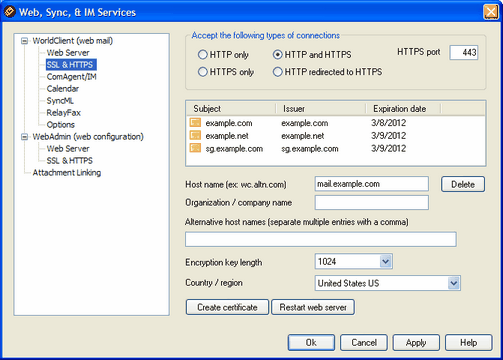Select the example.com certificate icon
Image resolution: width=503 pixels, height=360 pixels.
point(195,122)
